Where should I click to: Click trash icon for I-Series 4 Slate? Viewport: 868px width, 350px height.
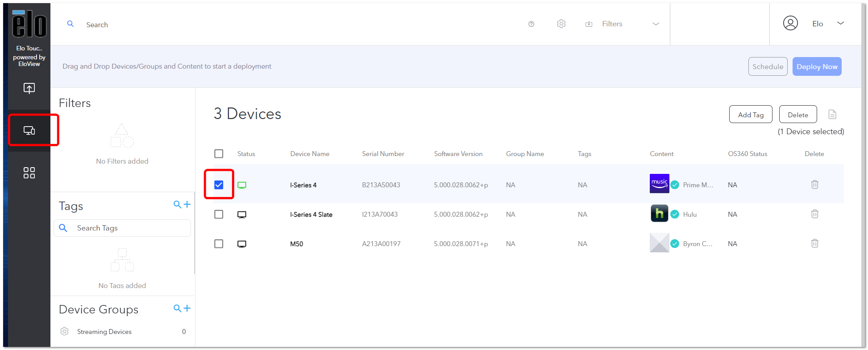815,214
